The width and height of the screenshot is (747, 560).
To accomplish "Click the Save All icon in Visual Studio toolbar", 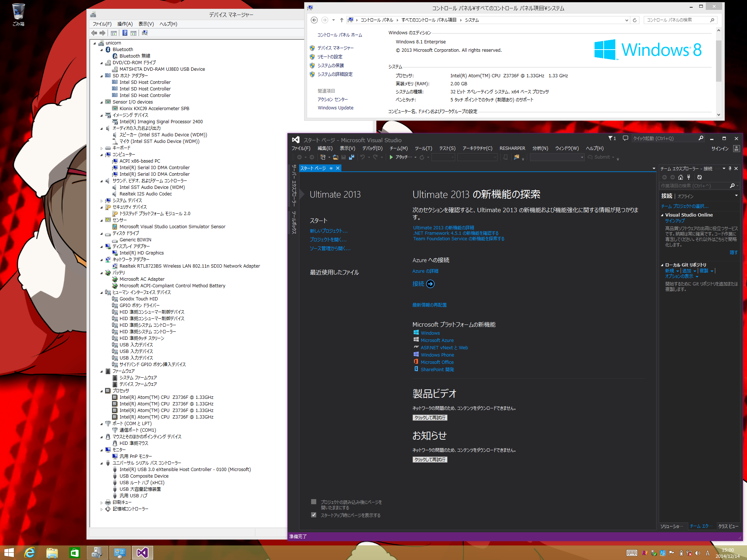I will click(351, 157).
